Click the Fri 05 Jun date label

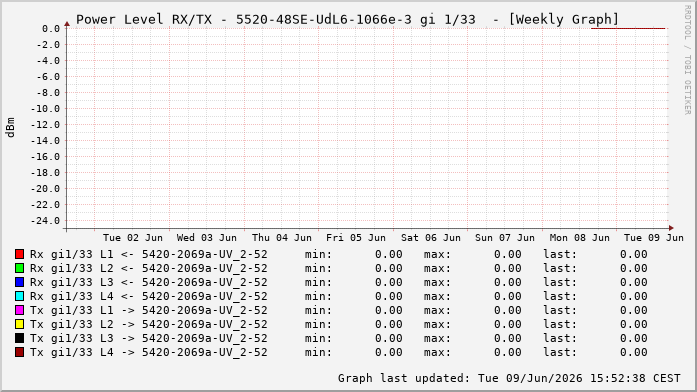click(x=356, y=238)
